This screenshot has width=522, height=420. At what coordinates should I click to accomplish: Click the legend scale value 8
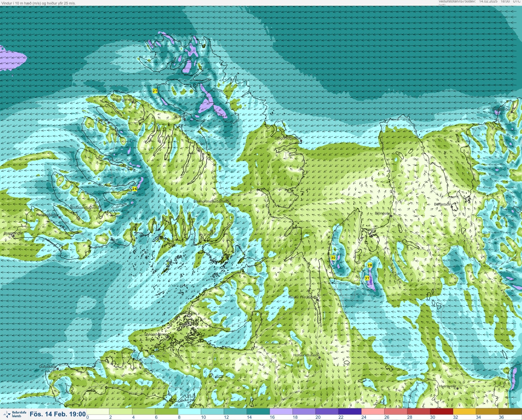[x=179, y=417]
